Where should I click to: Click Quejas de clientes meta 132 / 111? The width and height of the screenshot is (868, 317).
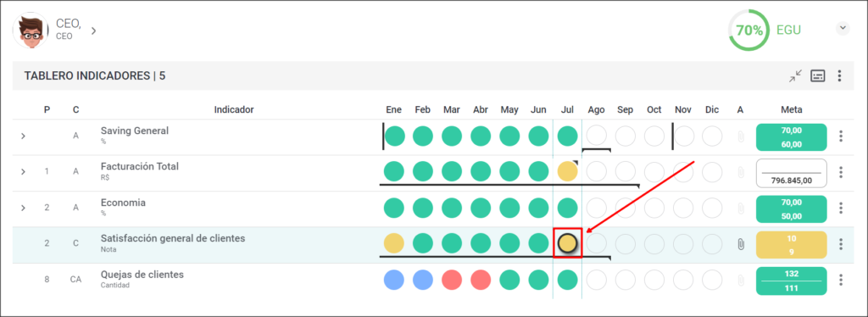(791, 281)
